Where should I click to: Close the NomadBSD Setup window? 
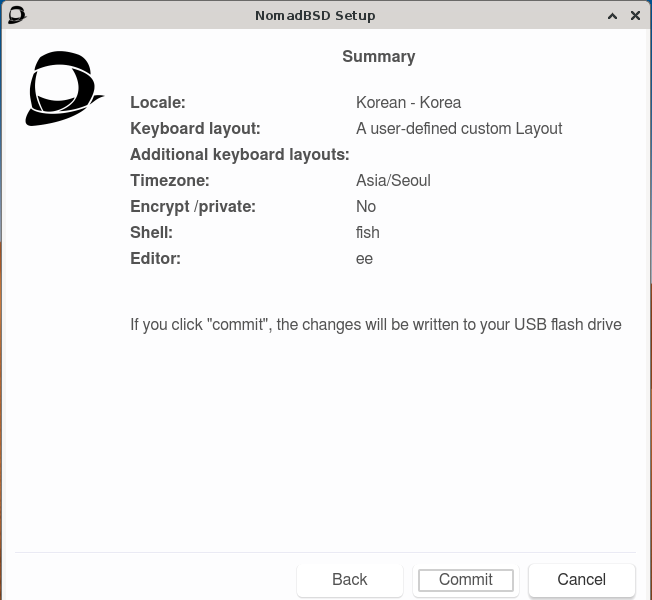click(x=635, y=16)
